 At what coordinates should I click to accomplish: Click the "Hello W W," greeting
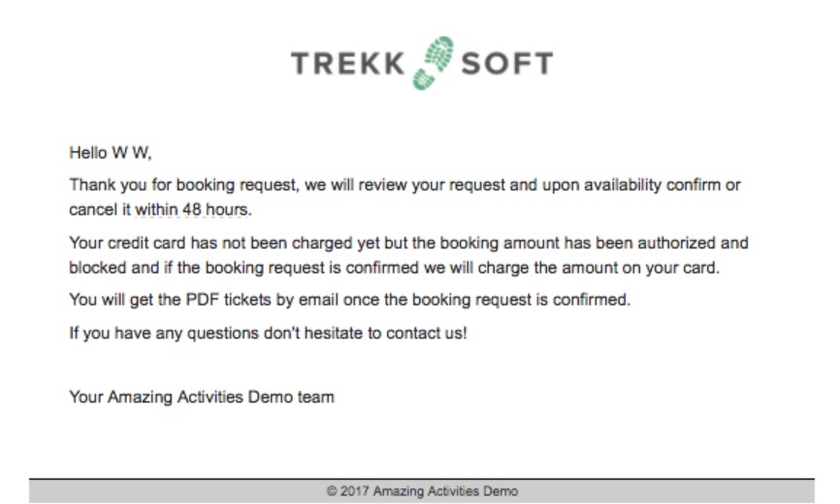click(x=111, y=152)
